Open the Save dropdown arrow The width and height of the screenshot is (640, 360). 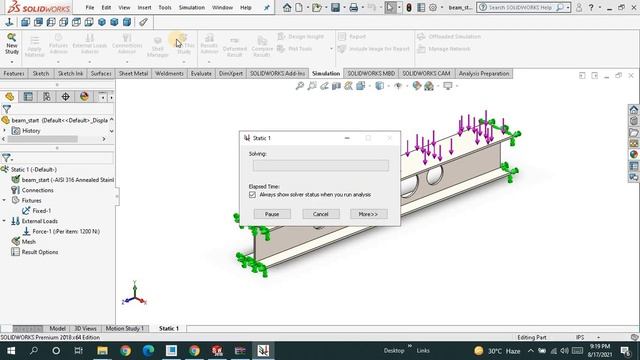tap(344, 7)
